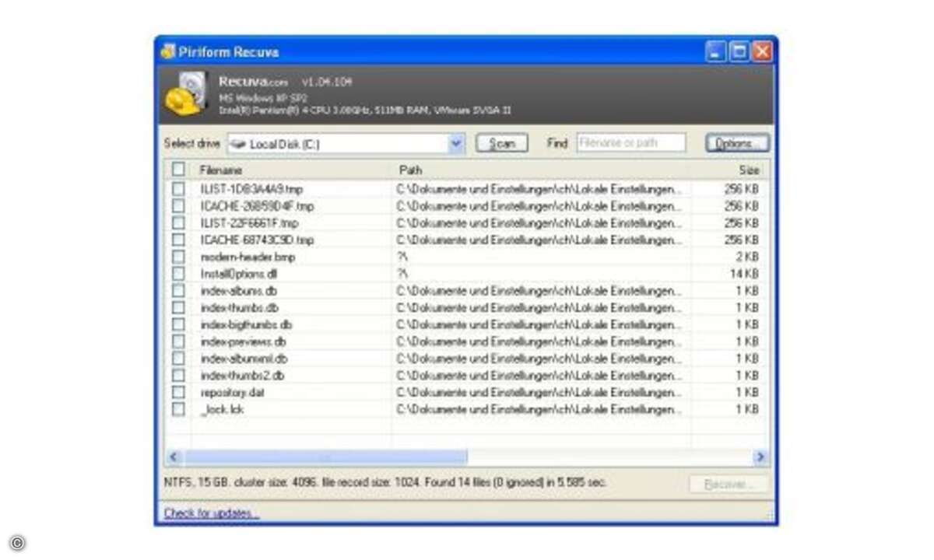Click the NTFS status bar summary text
The width and height of the screenshot is (934, 560).
(385, 482)
